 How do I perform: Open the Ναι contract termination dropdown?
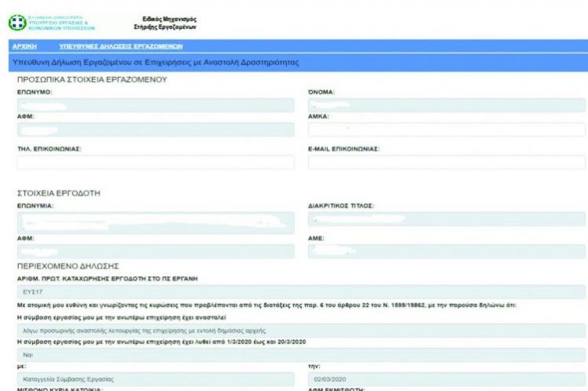point(303,355)
